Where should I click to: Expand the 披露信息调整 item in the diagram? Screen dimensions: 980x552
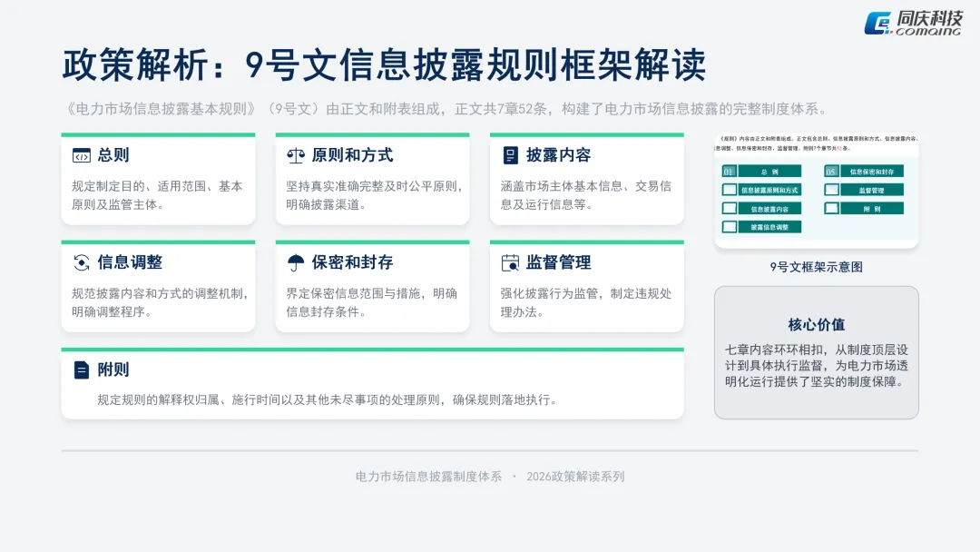[770, 226]
